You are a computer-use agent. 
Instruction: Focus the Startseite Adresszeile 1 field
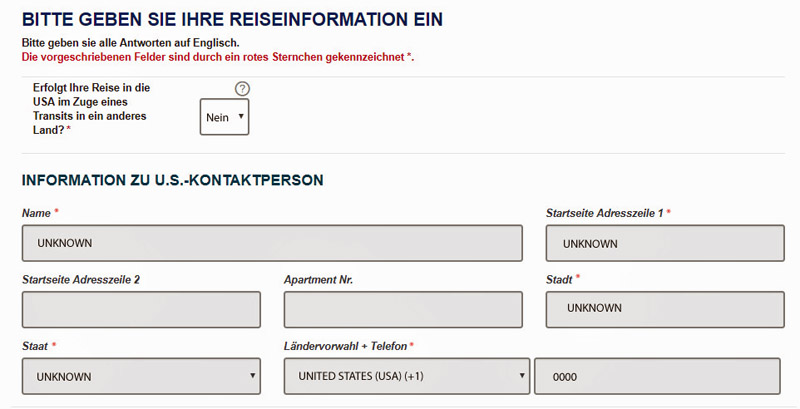point(662,243)
